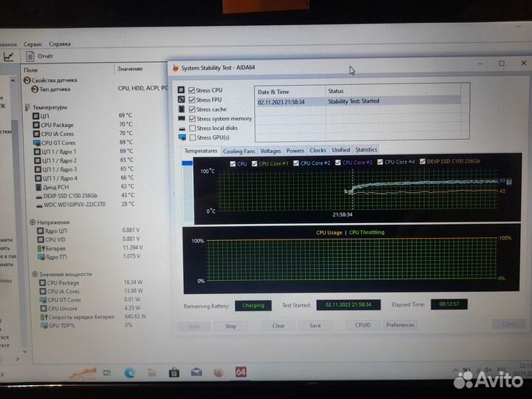532x399 pixels.
Task: Click the Stress cache icon
Action: pyautogui.click(x=182, y=109)
